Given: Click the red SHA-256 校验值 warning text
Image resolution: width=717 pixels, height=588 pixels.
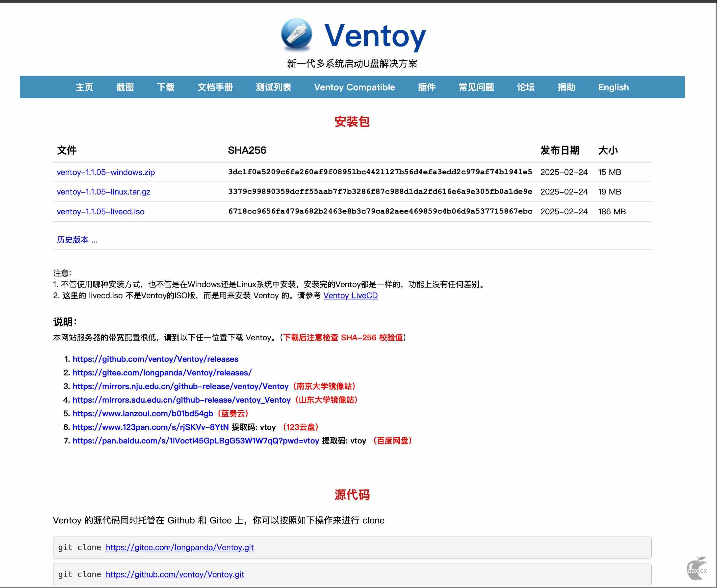Looking at the screenshot, I should pyautogui.click(x=343, y=337).
